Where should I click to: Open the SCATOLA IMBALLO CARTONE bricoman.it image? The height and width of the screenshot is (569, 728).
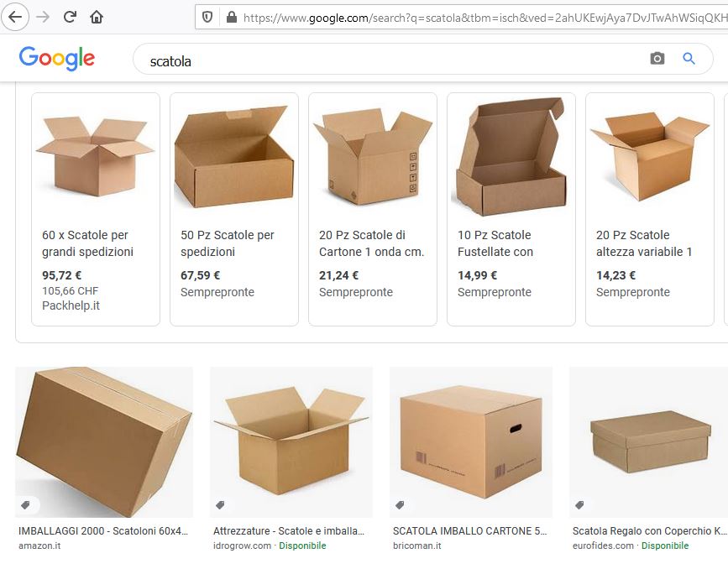(471, 441)
